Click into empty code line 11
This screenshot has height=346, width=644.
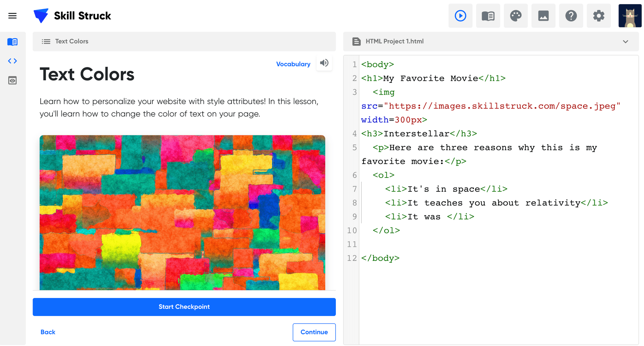pos(499,244)
